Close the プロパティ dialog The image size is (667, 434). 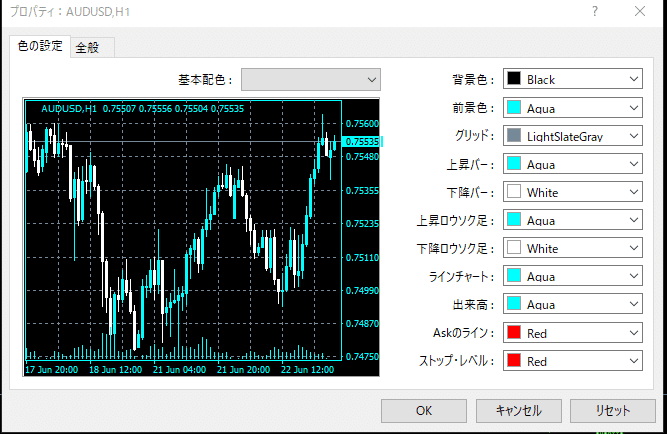click(x=640, y=11)
